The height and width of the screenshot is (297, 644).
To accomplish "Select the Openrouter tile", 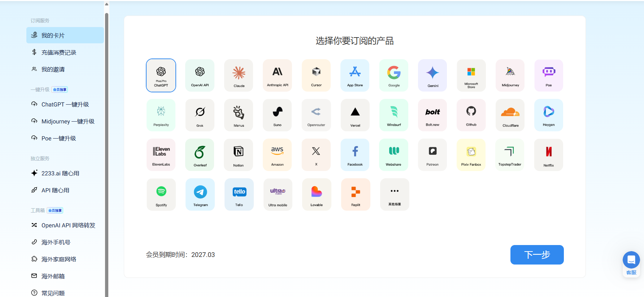I will click(316, 115).
